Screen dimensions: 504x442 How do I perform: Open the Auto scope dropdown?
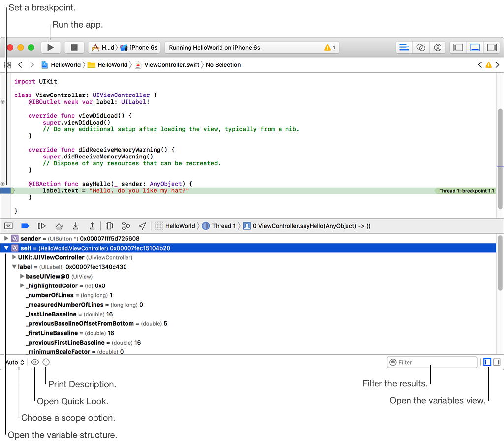(x=15, y=362)
